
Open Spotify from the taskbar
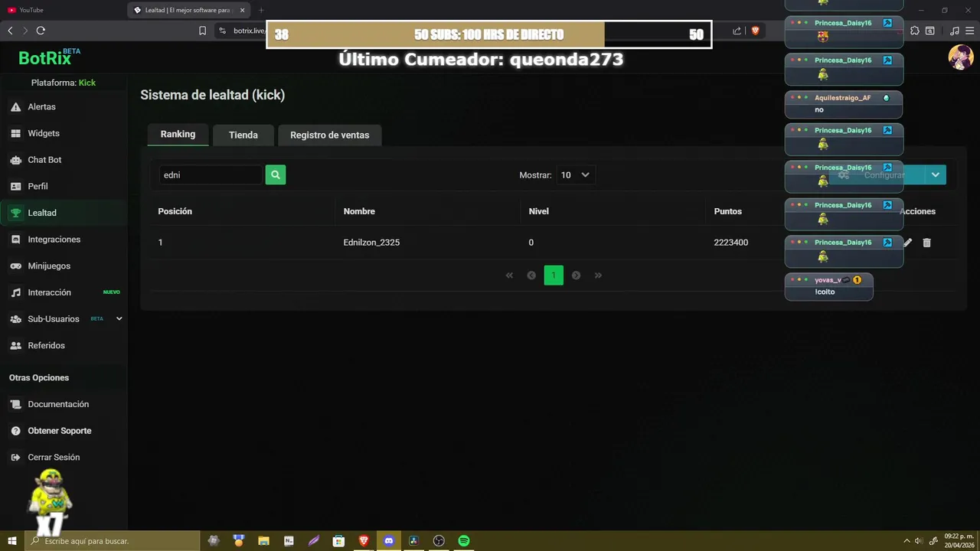coord(464,540)
